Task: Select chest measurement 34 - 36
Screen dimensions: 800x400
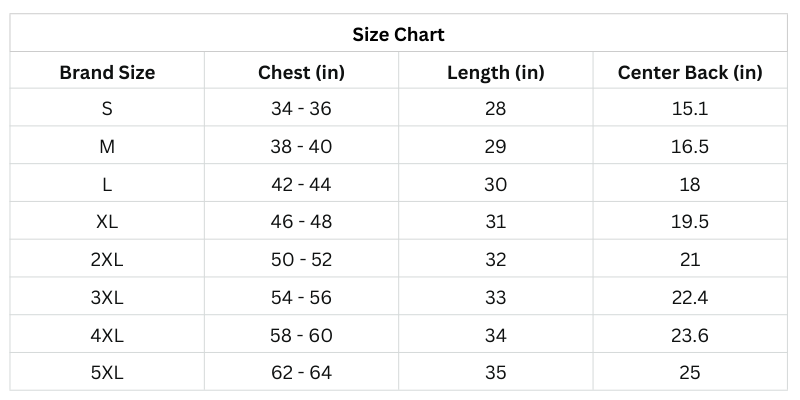Action: (x=301, y=109)
